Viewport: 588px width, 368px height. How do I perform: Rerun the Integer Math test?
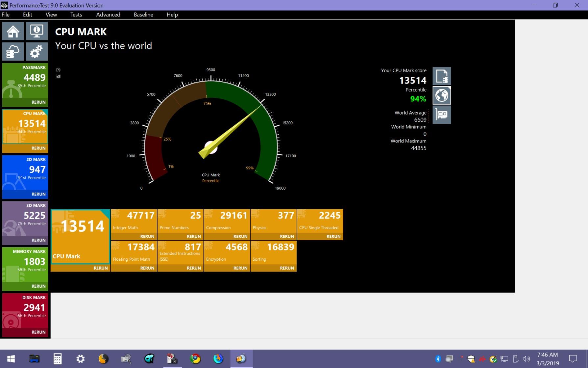point(147,236)
